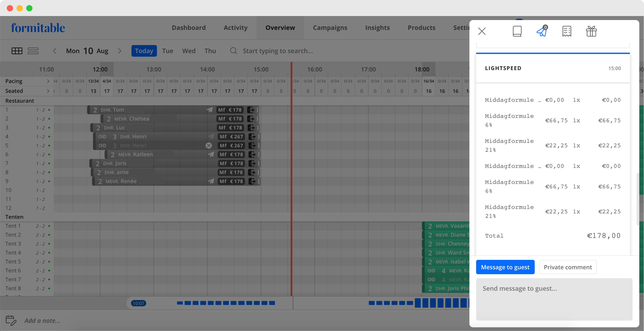Viewport: 644px width, 331px height.
Task: Select Private comment button
Action: point(568,267)
